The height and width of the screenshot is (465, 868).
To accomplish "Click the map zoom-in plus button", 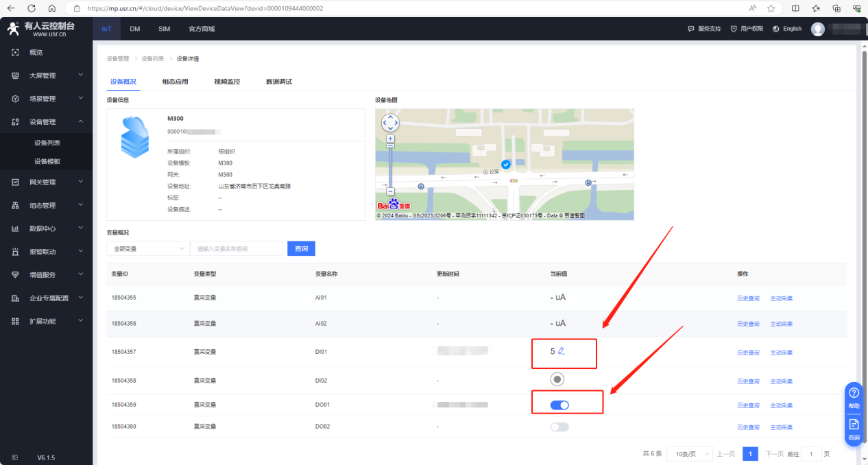I will [390, 139].
